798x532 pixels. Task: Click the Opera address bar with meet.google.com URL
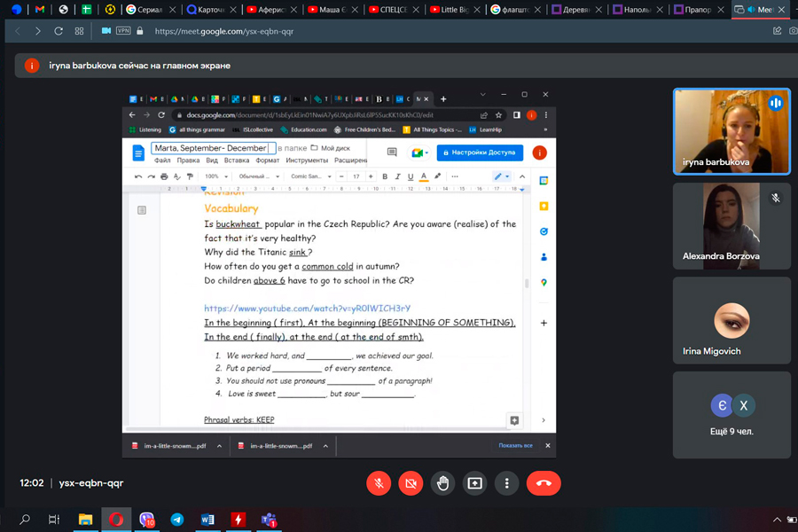[x=224, y=31]
